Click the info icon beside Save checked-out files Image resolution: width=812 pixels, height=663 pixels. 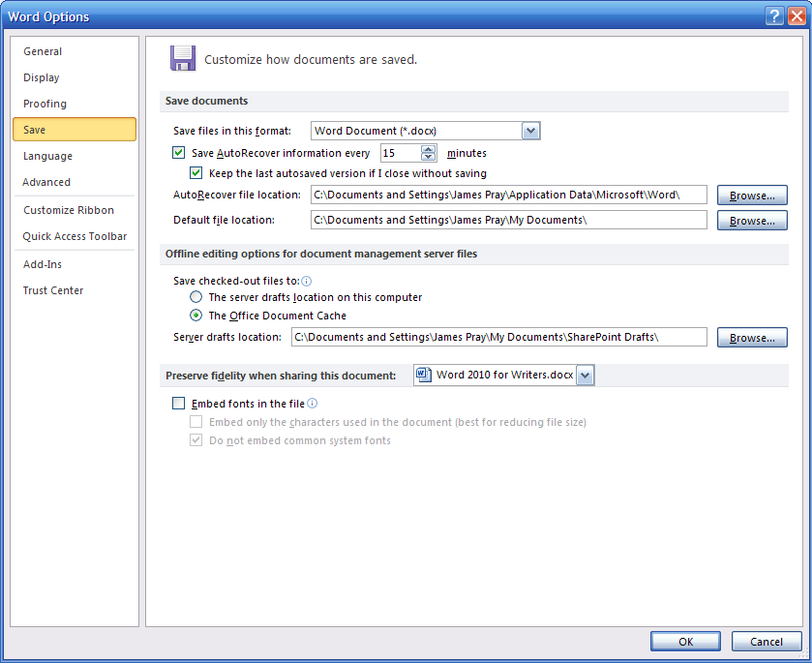click(x=307, y=282)
